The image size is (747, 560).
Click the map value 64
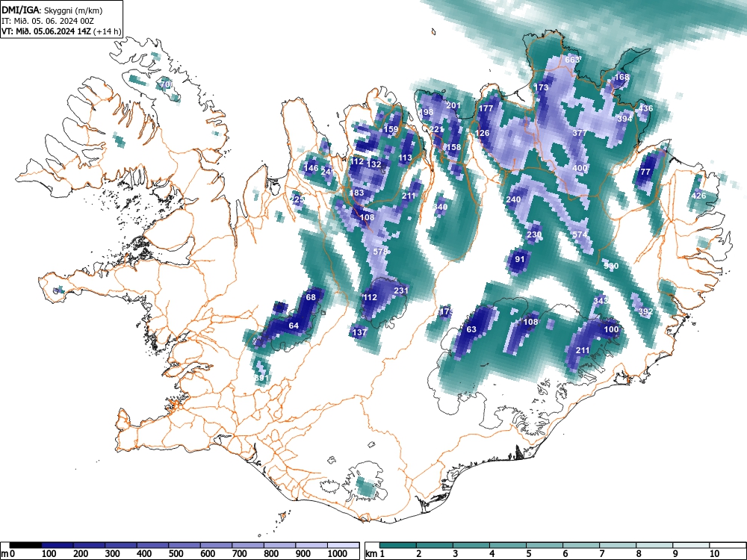point(294,326)
